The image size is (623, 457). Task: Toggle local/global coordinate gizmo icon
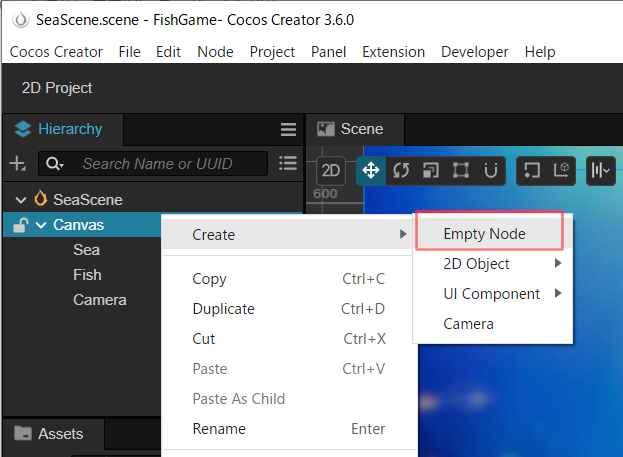[x=561, y=171]
